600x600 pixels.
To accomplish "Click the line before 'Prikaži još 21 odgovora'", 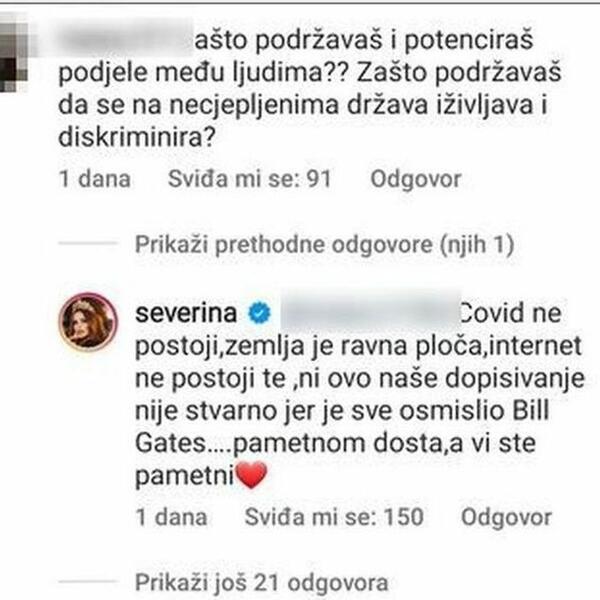I will 88,581.
